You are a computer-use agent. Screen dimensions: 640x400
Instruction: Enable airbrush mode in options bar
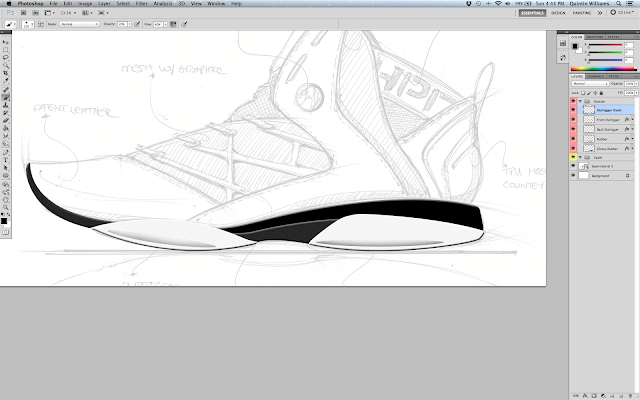(173, 24)
